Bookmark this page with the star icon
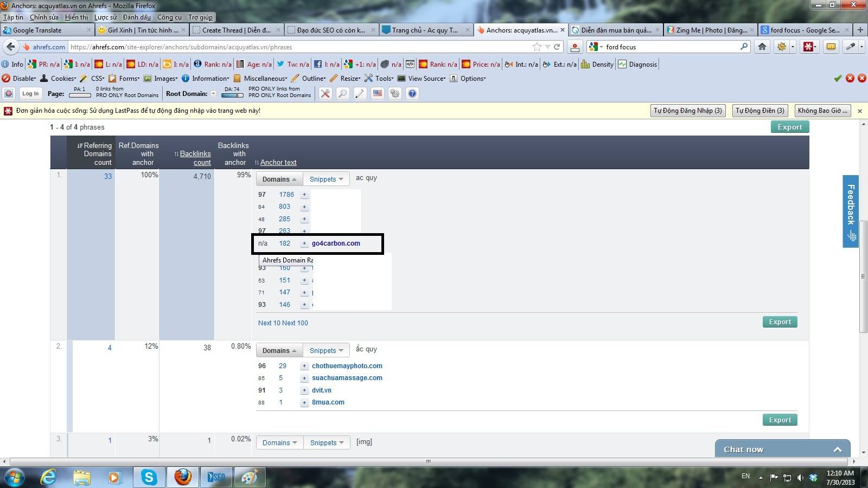Image resolution: width=868 pixels, height=488 pixels. pos(537,47)
